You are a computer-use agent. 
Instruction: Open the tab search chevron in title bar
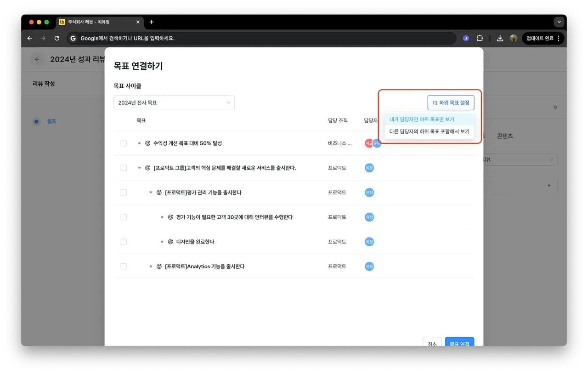559,22
